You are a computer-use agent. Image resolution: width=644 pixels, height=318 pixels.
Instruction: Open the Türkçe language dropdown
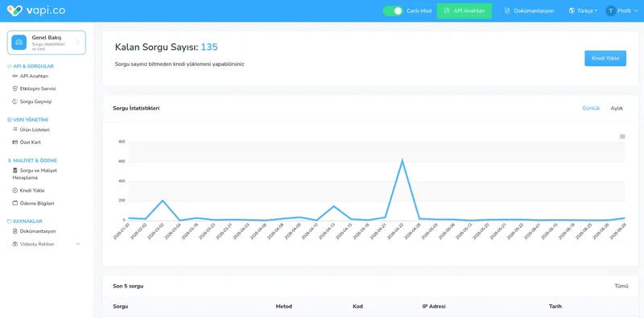[x=583, y=10]
